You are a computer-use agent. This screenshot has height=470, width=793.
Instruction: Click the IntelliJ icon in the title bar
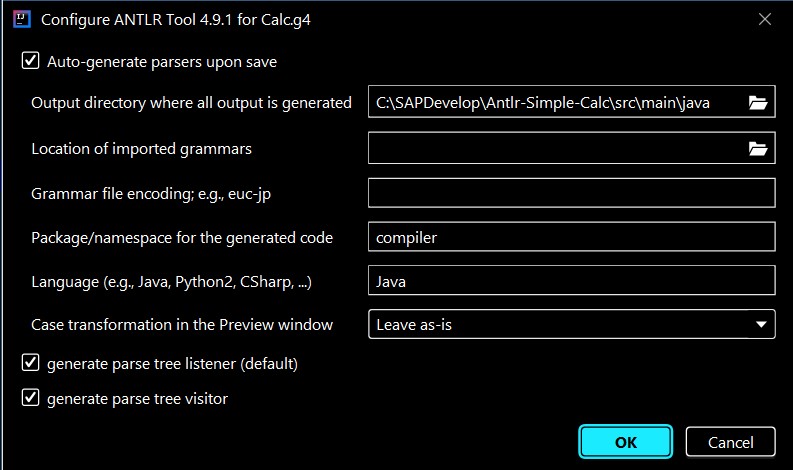point(22,20)
